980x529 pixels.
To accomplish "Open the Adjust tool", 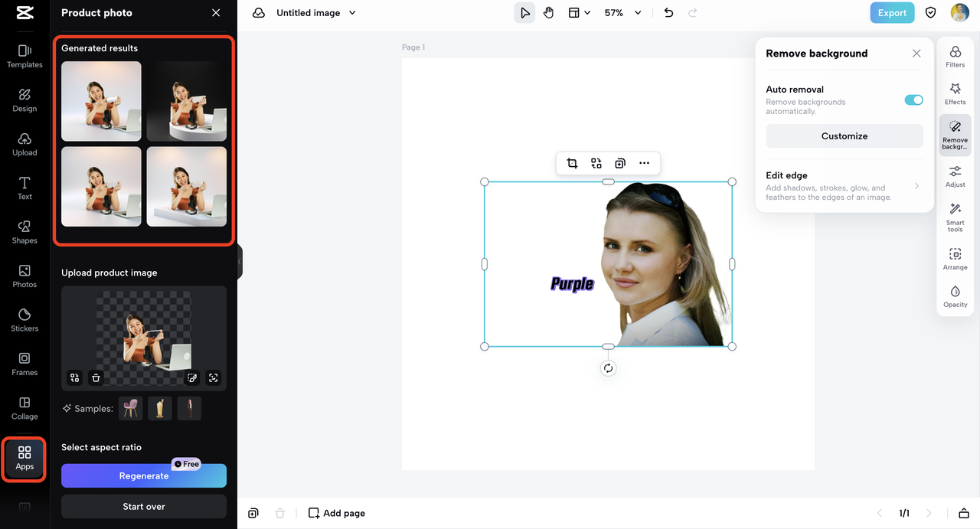I will point(955,177).
